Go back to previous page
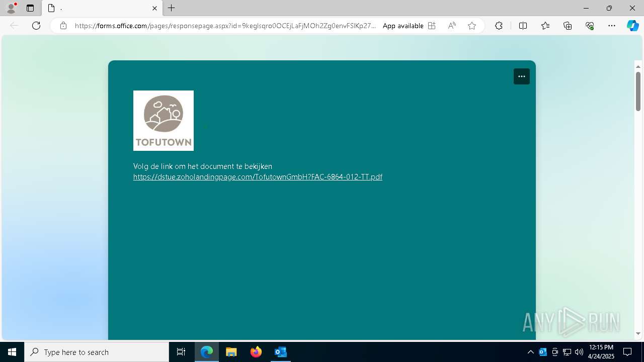The width and height of the screenshot is (644, 362). [x=14, y=26]
